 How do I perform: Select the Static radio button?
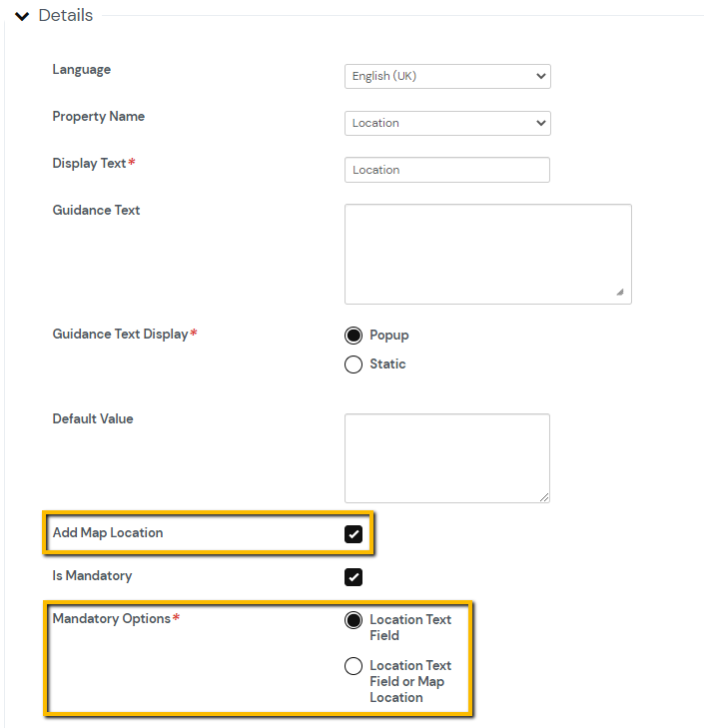pyautogui.click(x=353, y=364)
